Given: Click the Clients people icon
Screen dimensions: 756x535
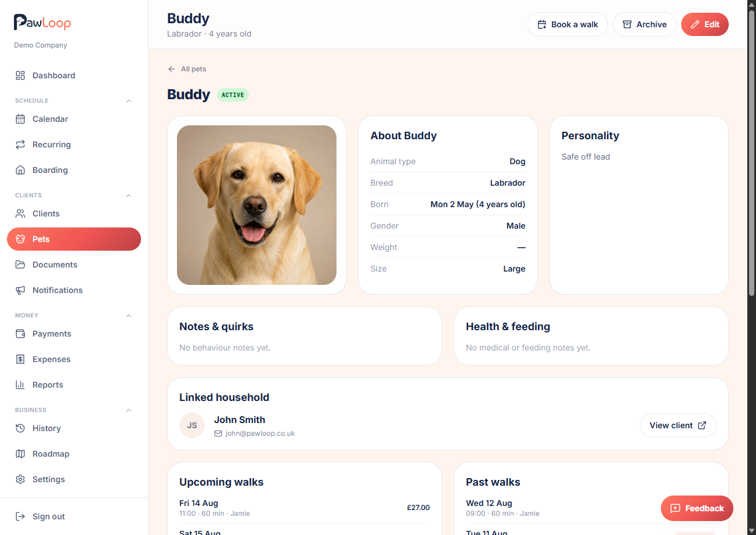Looking at the screenshot, I should (x=20, y=214).
